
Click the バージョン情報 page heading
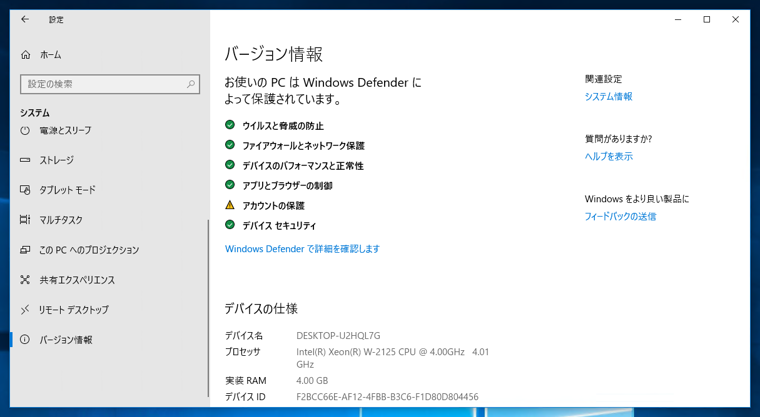pyautogui.click(x=273, y=54)
